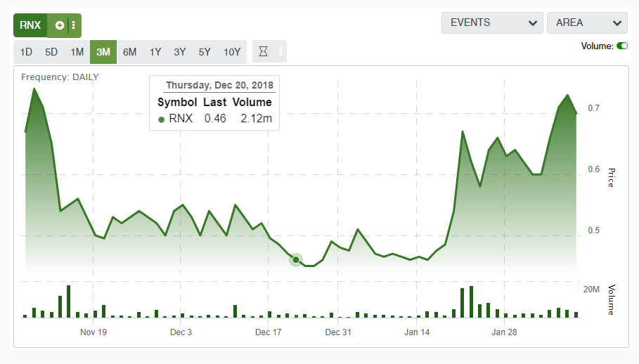Click the Nov 19 date axis label
This screenshot has height=364, width=639.
pos(93,332)
